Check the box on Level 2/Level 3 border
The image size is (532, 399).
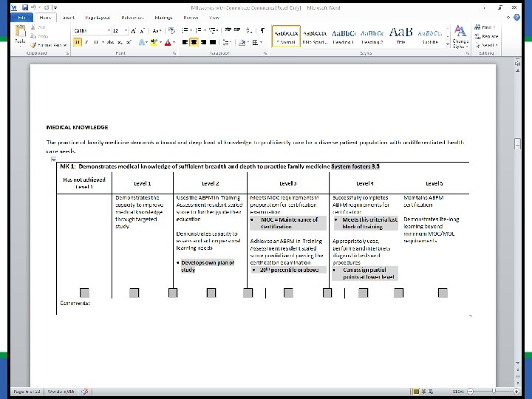click(x=248, y=293)
